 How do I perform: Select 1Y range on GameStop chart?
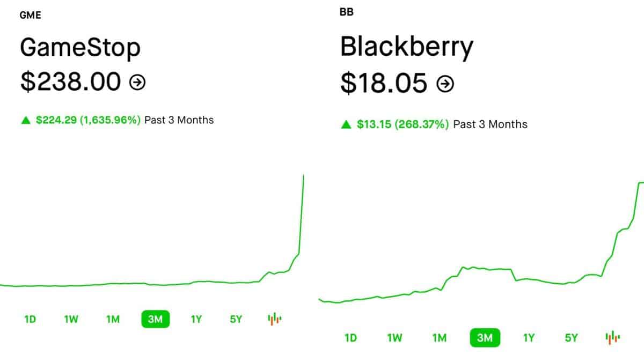click(x=196, y=320)
